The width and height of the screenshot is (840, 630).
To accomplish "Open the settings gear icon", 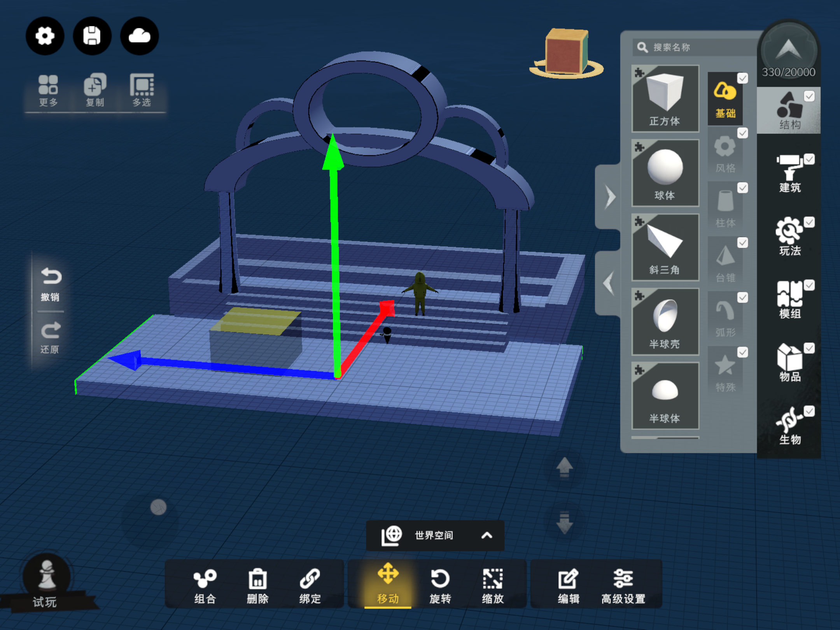I will (x=45, y=36).
